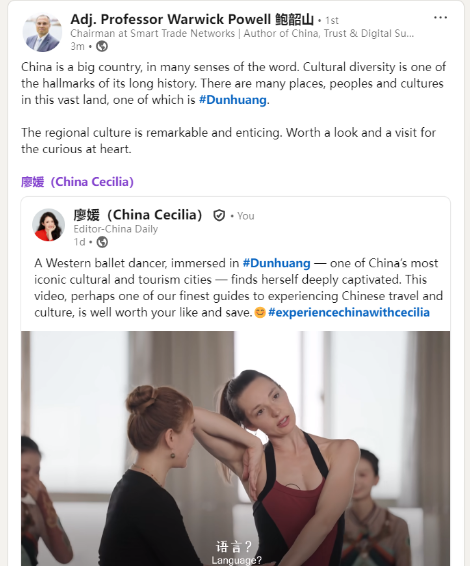Click the Language? subtitle caption on video
The image size is (470, 566).
tap(236, 560)
